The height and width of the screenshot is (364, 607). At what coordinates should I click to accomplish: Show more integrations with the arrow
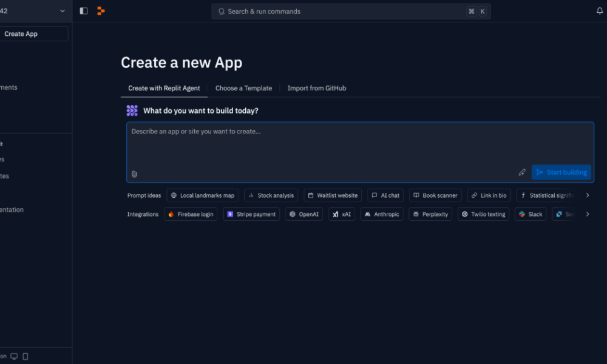[587, 214]
